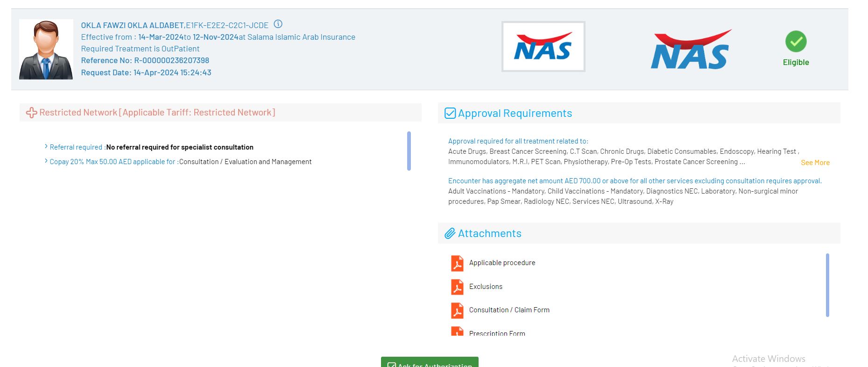The image size is (868, 367).
Task: Click No referral required for specialist consultation
Action: click(x=180, y=147)
